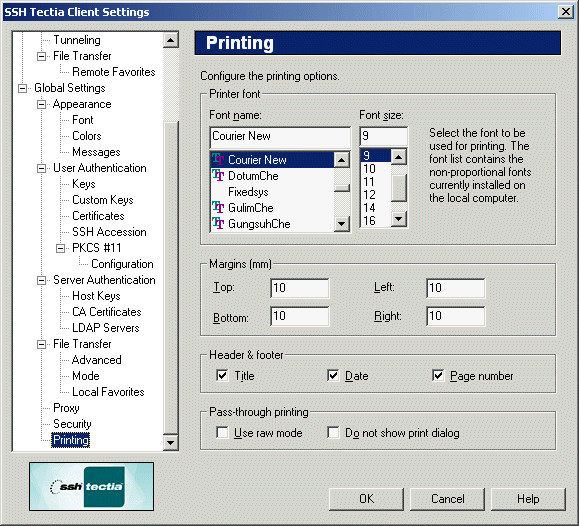Select GungsuhChe in the font list
579x526 pixels.
point(272,223)
